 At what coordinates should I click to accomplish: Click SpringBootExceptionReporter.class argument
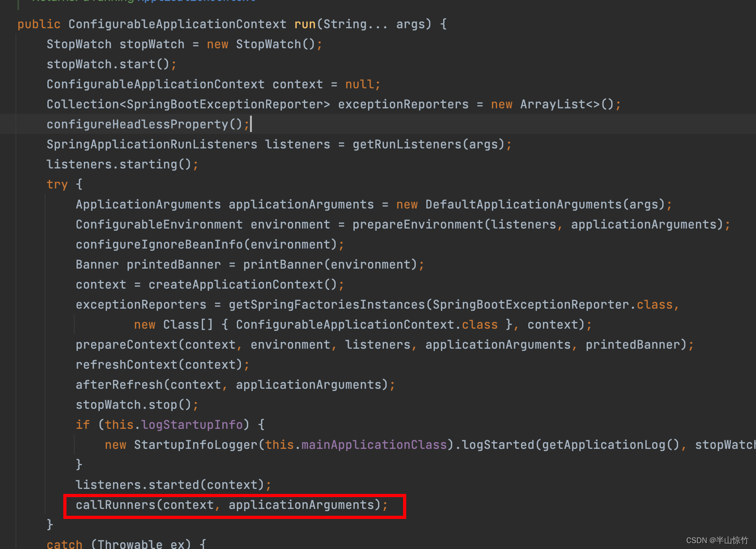[553, 305]
